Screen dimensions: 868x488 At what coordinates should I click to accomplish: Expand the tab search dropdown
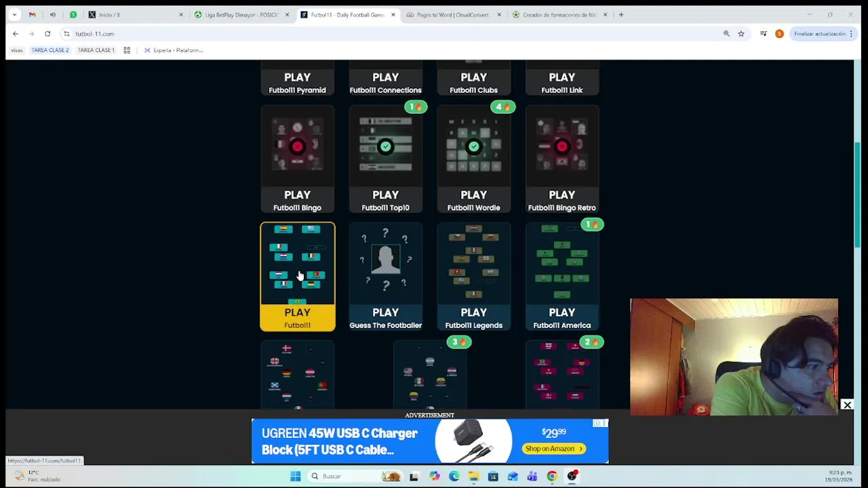(14, 14)
